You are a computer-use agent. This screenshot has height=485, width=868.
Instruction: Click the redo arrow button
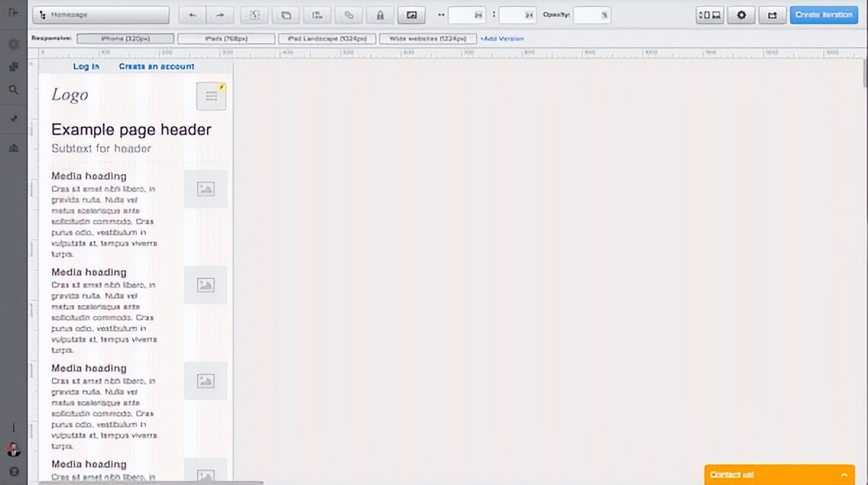tap(221, 15)
